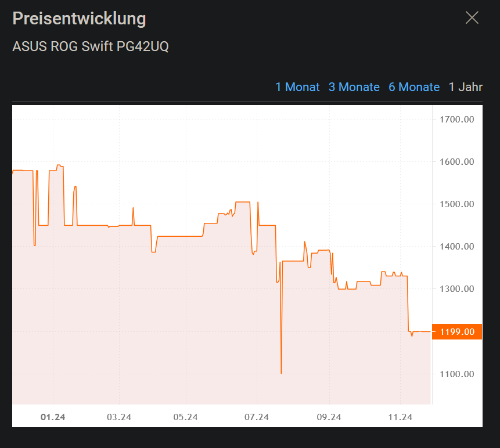Viewport: 500px width, 448px height.
Task: Click the ASUS ROG Swift PG42UQ product name
Action: click(x=91, y=46)
